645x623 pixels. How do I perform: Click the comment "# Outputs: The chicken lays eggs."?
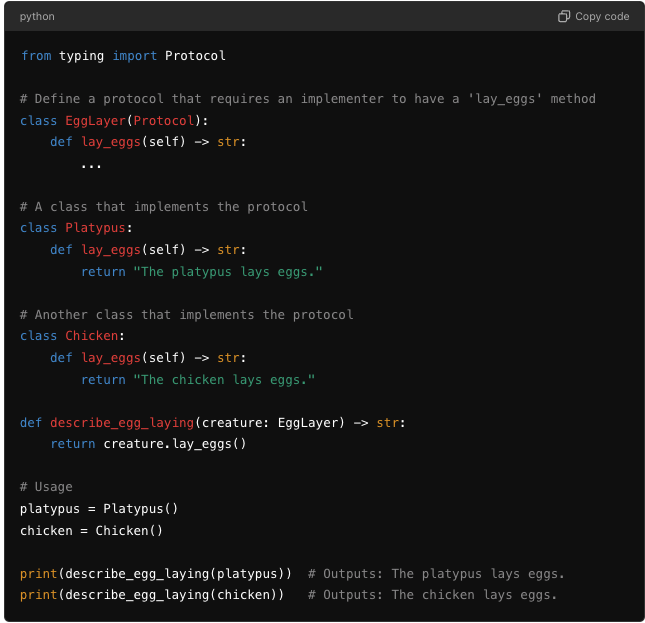pos(432,595)
